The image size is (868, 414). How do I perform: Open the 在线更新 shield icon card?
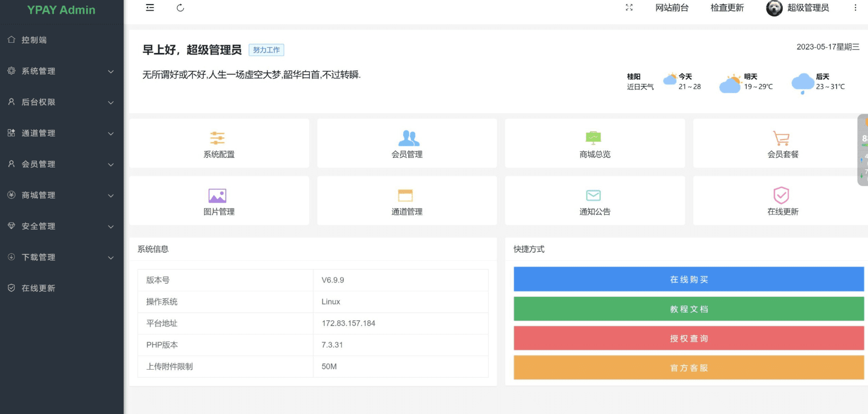[781, 196]
